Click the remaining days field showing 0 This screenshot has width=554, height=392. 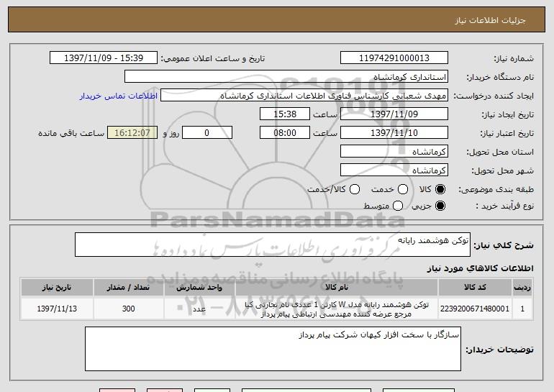click(207, 133)
